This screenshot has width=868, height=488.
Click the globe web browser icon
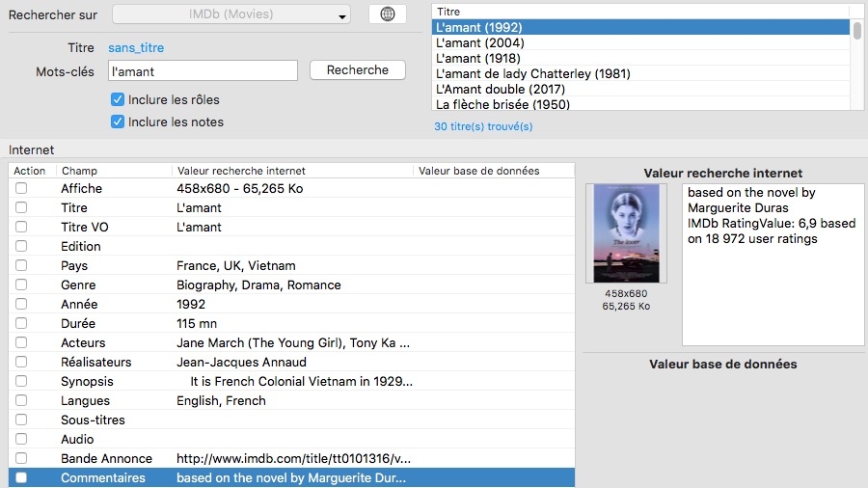(x=388, y=14)
